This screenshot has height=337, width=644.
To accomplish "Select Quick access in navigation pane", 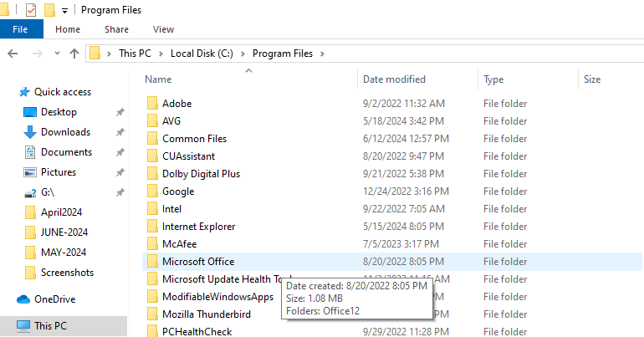I will 63,92.
